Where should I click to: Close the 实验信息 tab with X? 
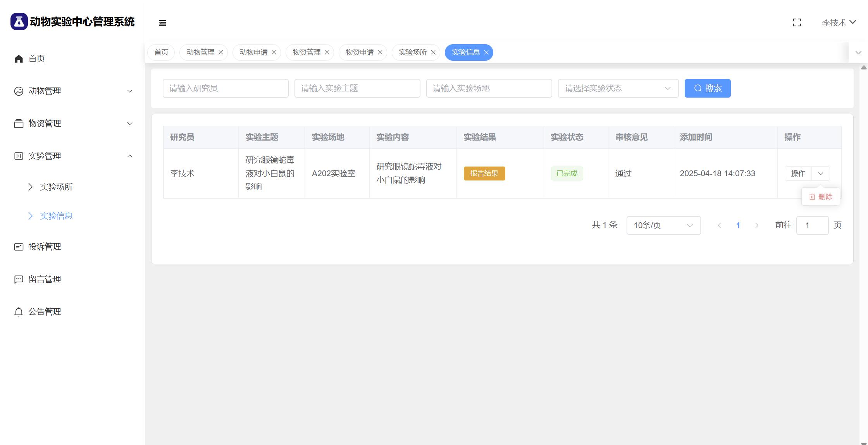click(486, 52)
